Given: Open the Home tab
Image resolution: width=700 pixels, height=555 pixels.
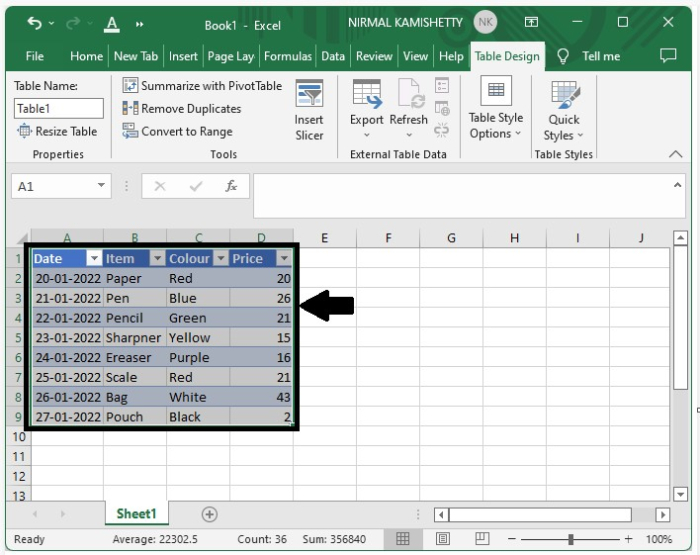Looking at the screenshot, I should pos(86,56).
